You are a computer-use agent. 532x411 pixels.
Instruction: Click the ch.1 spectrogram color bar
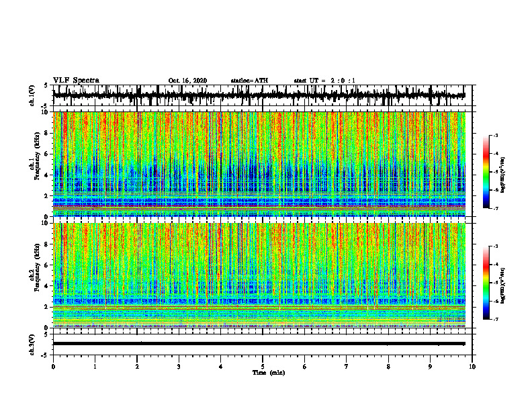pos(486,172)
